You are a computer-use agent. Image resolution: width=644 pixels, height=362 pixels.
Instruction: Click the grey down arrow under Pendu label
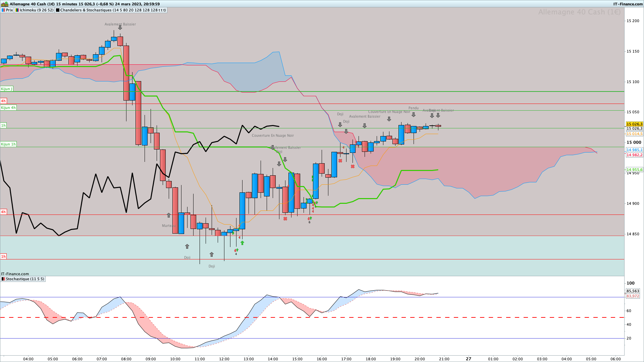[414, 115]
